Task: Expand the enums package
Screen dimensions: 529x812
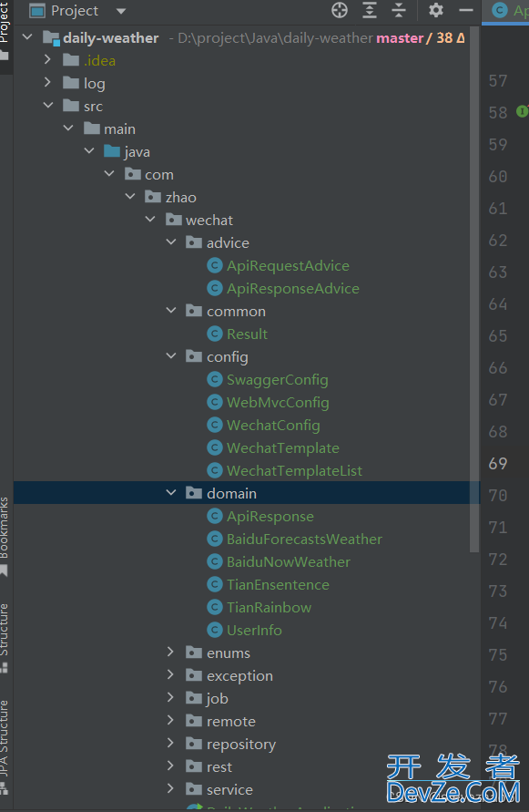Action: 170,652
